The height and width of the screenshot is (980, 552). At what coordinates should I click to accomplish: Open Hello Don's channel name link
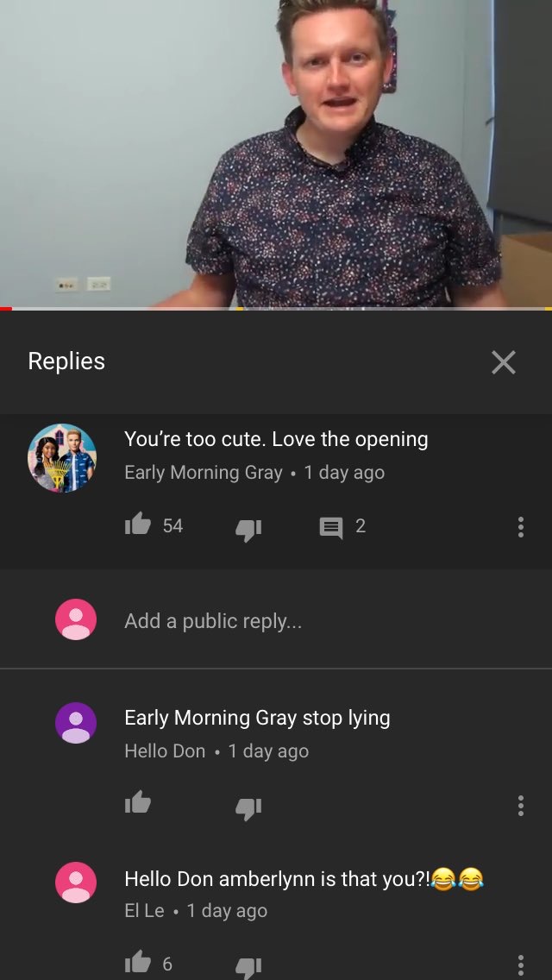165,751
